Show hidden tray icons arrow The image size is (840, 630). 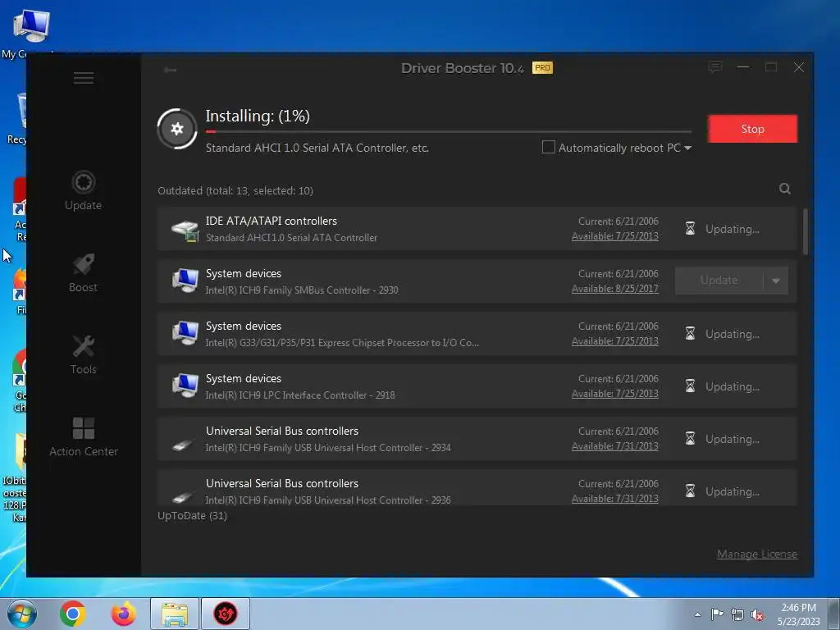tap(697, 614)
